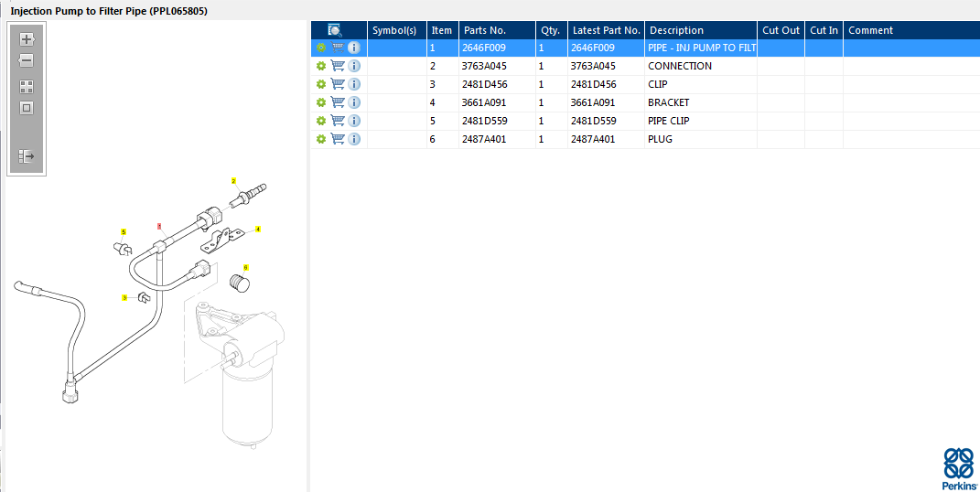Image resolution: width=980 pixels, height=492 pixels.
Task: Add CLIP 2481D456 to cart
Action: point(338,83)
